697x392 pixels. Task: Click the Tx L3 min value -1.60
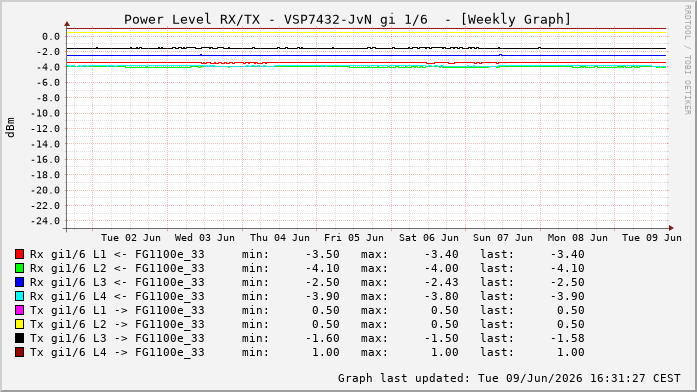pyautogui.click(x=323, y=338)
